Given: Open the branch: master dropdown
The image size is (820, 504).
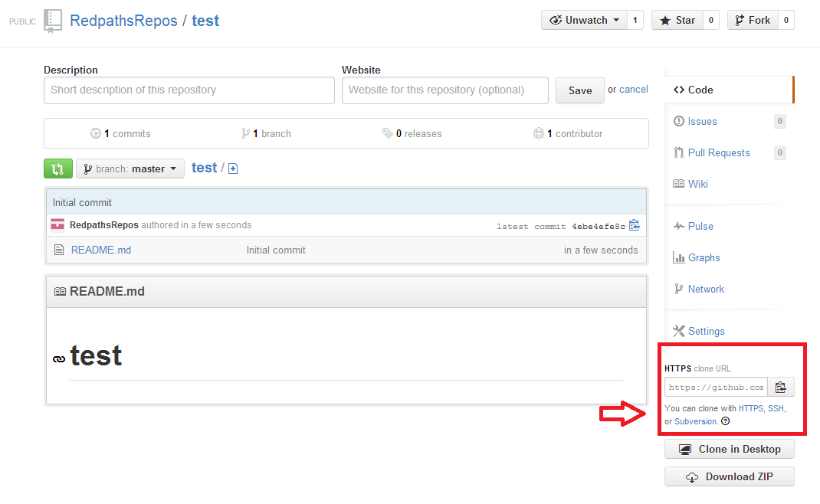Looking at the screenshot, I should click(130, 169).
